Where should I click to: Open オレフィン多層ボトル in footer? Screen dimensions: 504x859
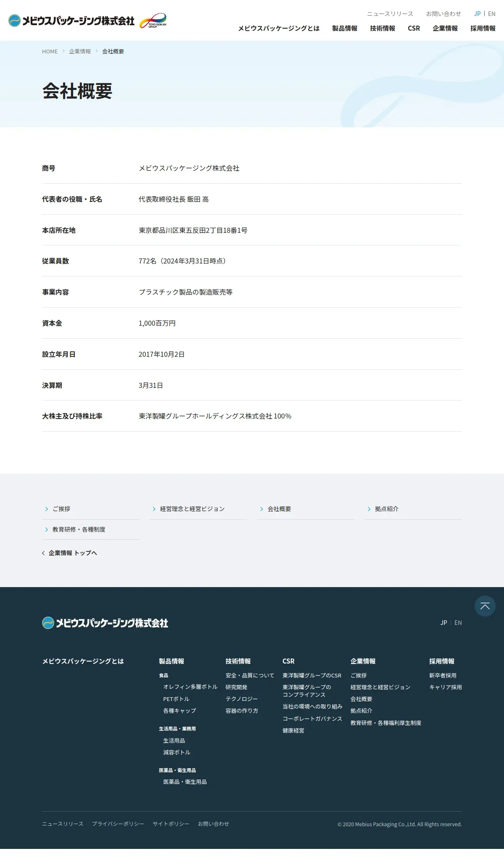pos(190,687)
